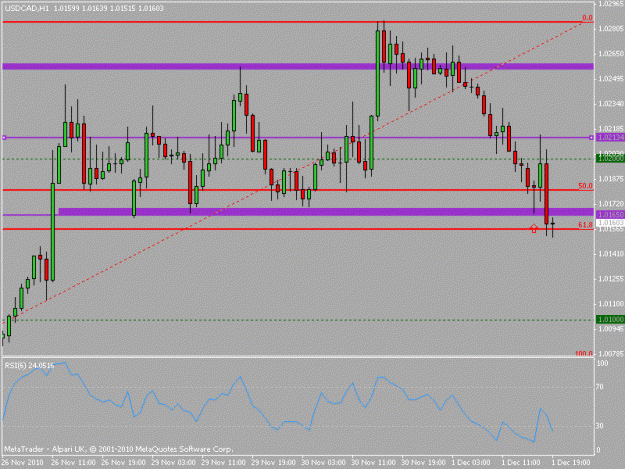This screenshot has height=469, width=625.
Task: Click the red up-arrow marker near 61.8
Action: point(534,228)
